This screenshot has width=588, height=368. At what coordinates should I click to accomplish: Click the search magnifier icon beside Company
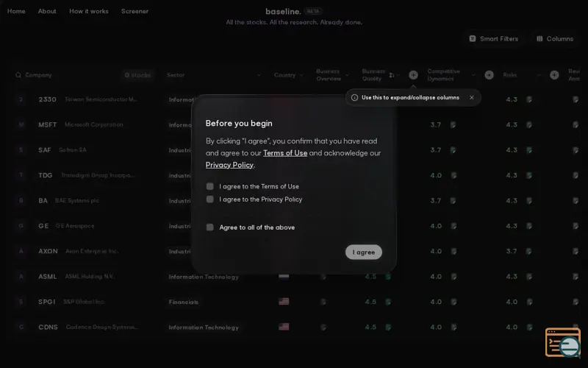coord(18,75)
